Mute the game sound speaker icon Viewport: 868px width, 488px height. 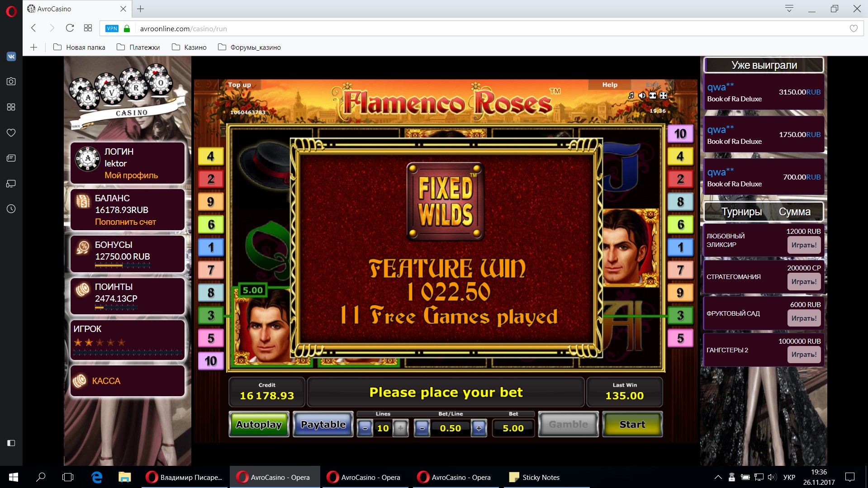click(x=642, y=95)
